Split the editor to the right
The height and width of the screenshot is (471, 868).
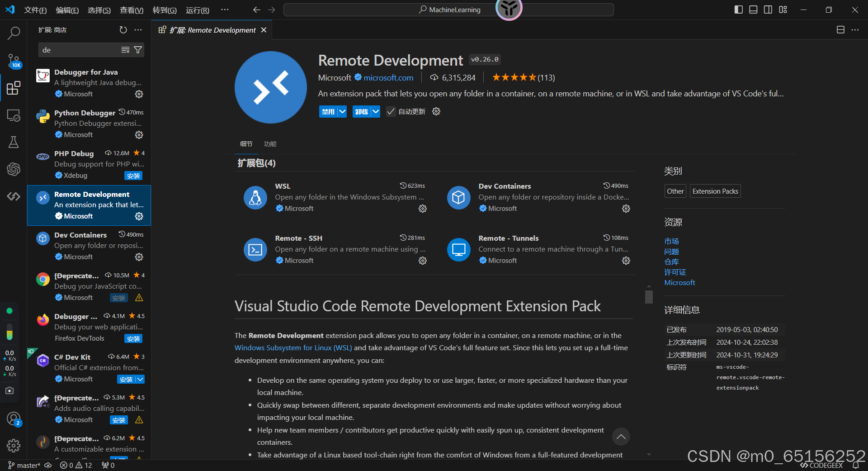(x=840, y=30)
